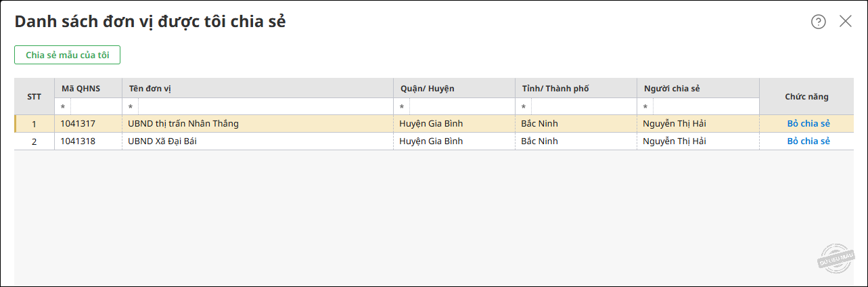Viewport: 868px width, 287px height.
Task: Unshare UBND thị trấn Nhân Thắng
Action: coord(808,124)
